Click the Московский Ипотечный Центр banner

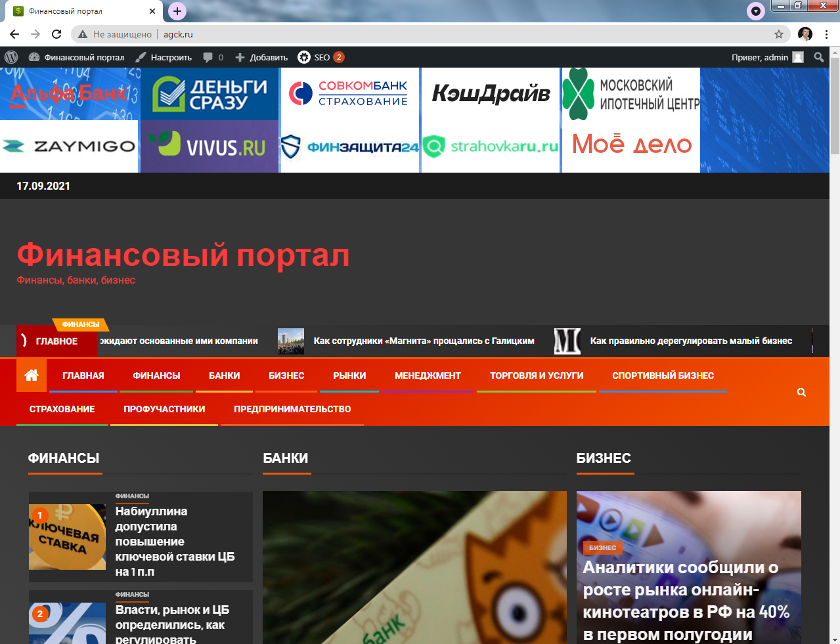631,94
